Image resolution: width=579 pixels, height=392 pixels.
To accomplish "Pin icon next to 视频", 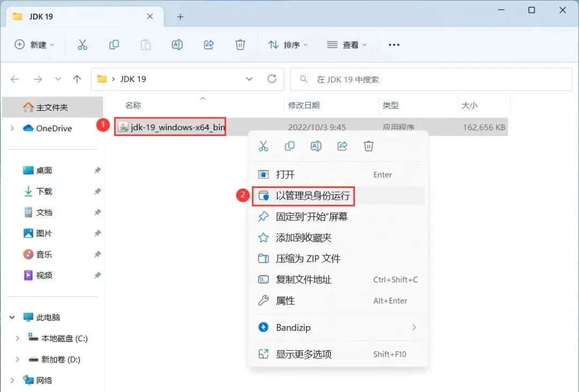I will click(97, 275).
